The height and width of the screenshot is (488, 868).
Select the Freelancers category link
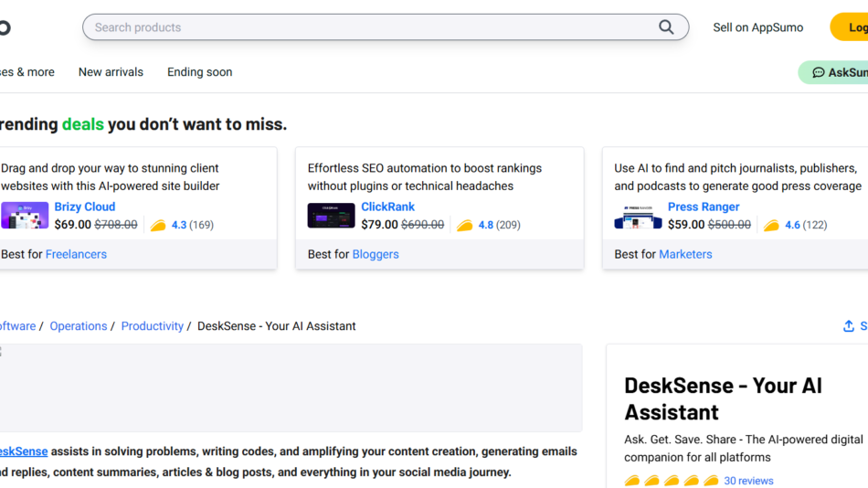[76, 254]
